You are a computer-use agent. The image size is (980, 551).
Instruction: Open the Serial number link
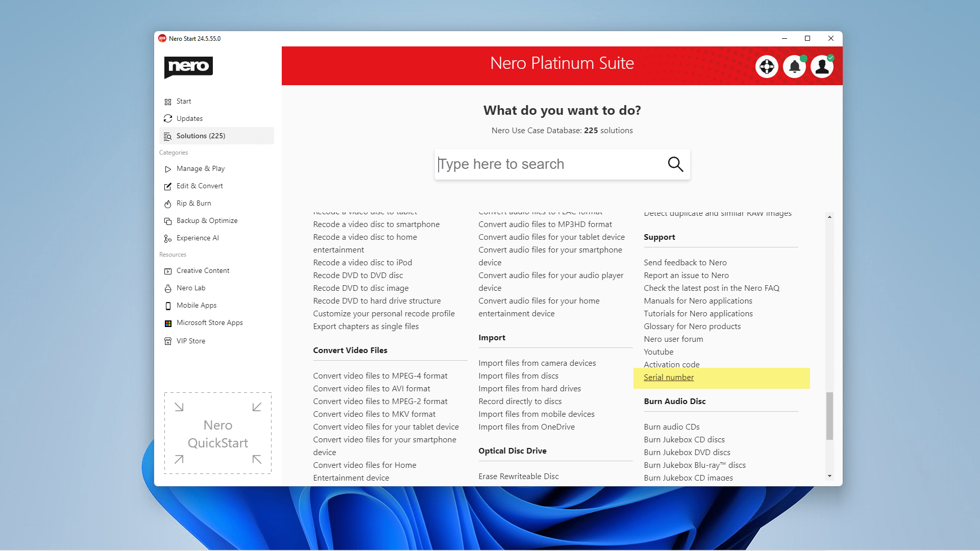click(x=669, y=378)
